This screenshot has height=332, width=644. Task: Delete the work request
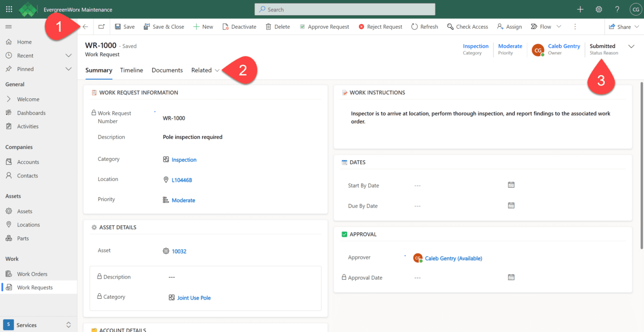[x=278, y=27]
